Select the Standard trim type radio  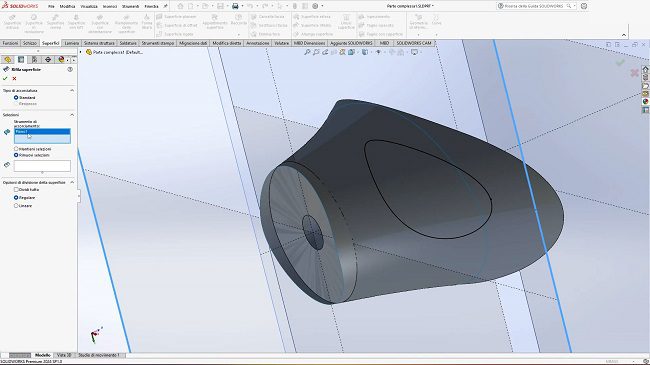click(16, 97)
